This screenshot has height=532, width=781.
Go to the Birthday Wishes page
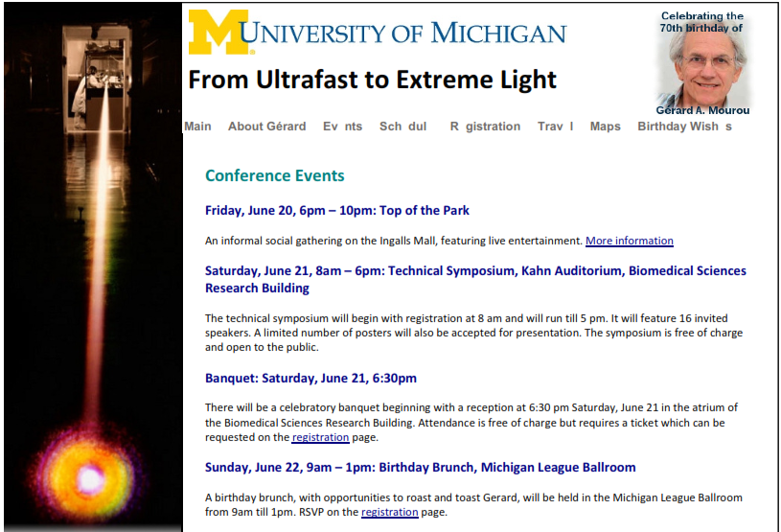pos(684,127)
